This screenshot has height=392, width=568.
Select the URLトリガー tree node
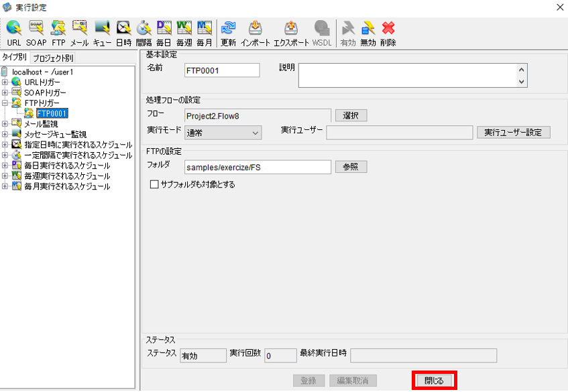(42, 82)
